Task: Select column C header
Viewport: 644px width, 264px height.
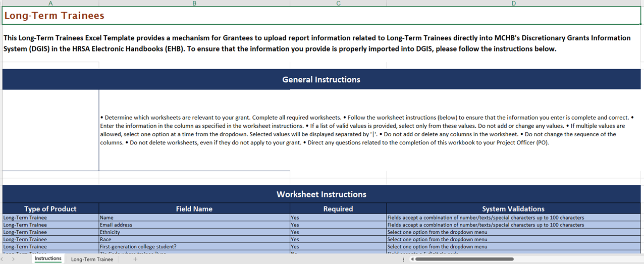Action: pos(338,3)
